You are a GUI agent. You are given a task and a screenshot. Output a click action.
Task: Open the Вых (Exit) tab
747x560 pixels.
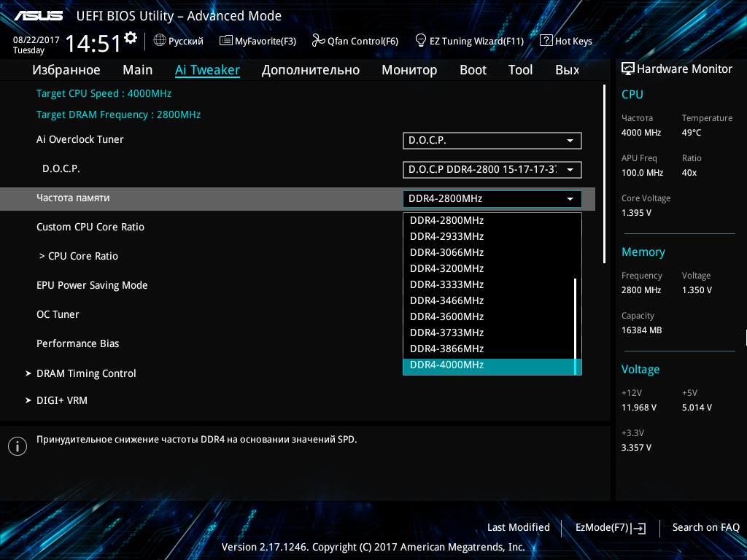pos(568,70)
